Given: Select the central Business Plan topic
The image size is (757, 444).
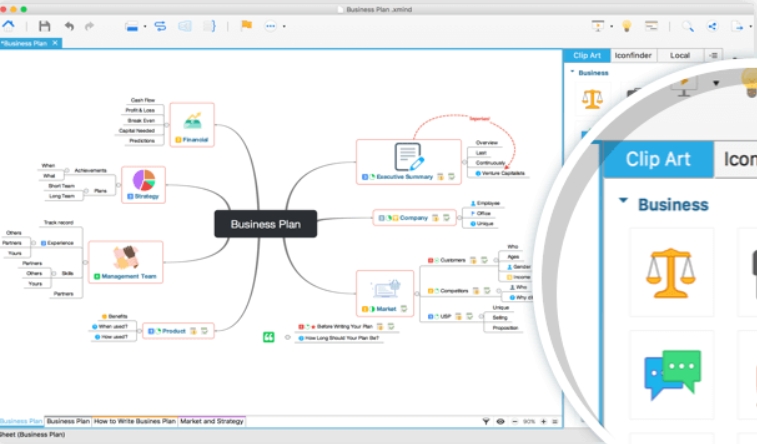Looking at the screenshot, I should [x=266, y=224].
